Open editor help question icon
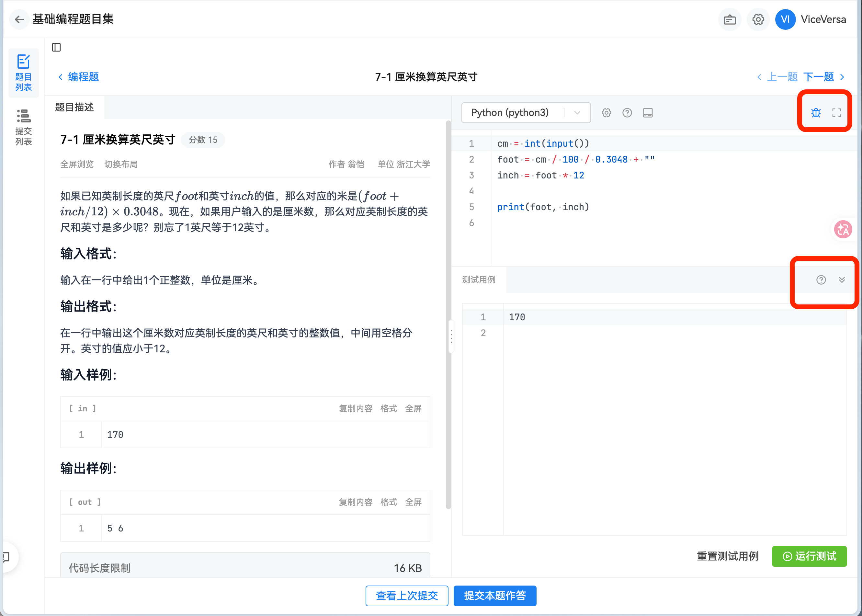The height and width of the screenshot is (616, 862). (627, 113)
